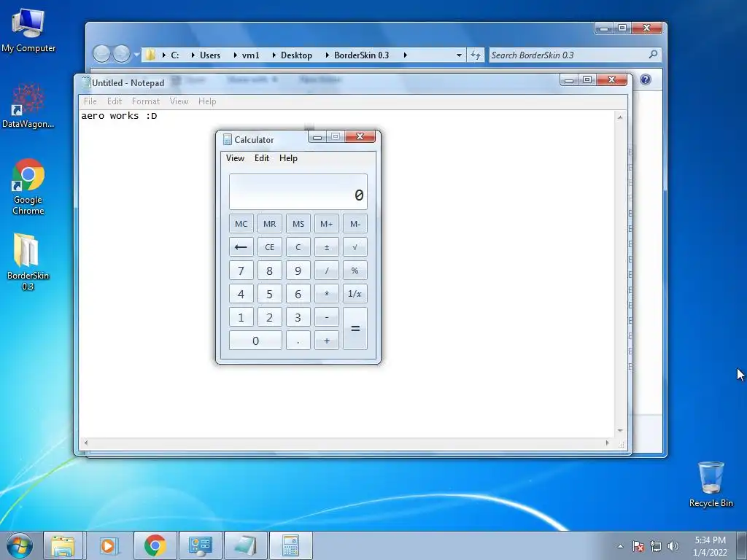The image size is (747, 560).
Task: Open Explorer recent pages dropdown arrow
Action: [x=136, y=55]
